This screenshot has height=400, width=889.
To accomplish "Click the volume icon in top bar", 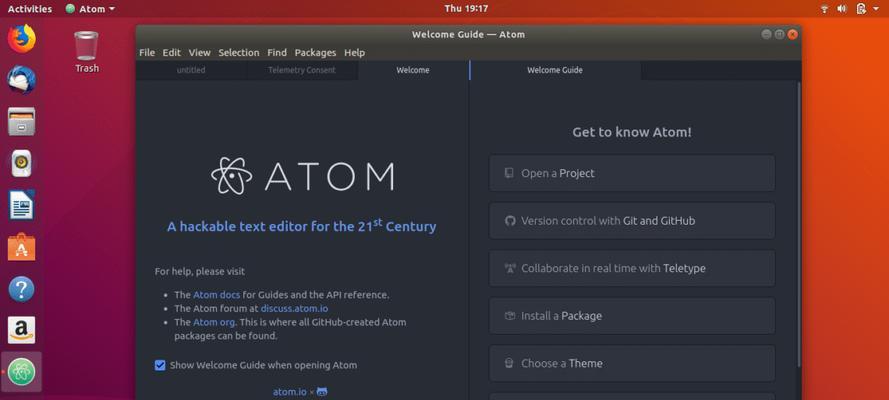I will pos(842,8).
